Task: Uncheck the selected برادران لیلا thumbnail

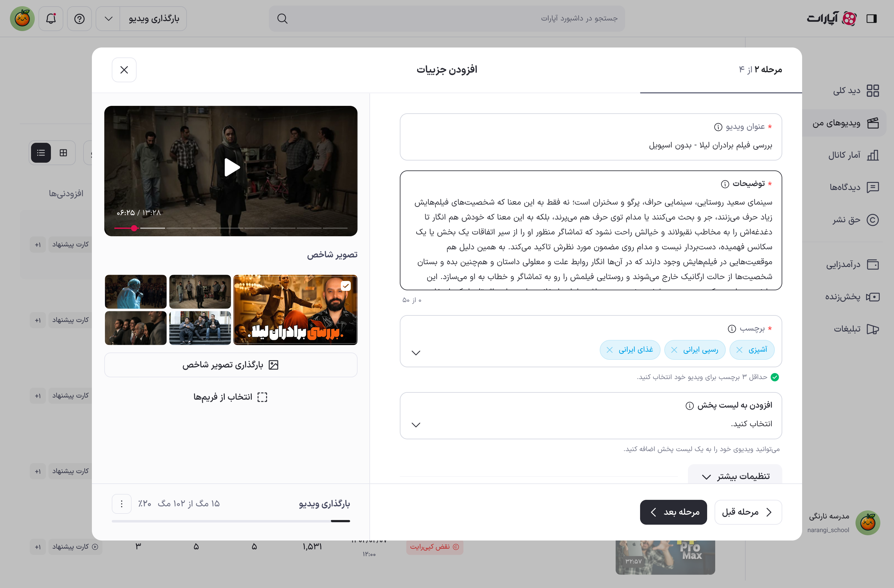Action: pyautogui.click(x=345, y=286)
